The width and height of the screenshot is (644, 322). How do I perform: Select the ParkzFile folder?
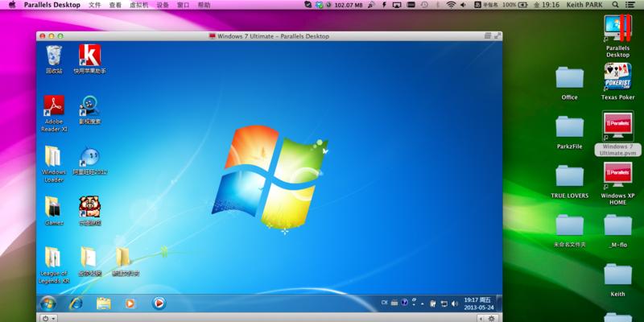569,132
